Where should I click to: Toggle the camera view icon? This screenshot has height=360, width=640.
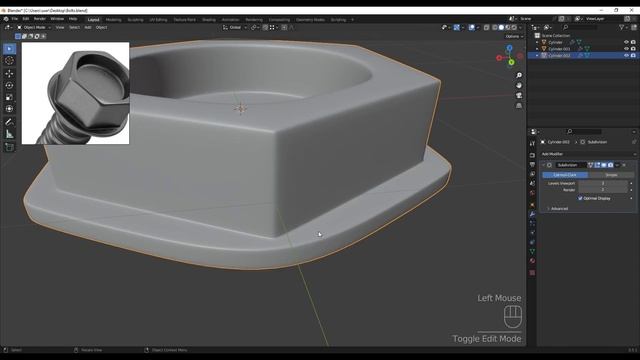[519, 96]
